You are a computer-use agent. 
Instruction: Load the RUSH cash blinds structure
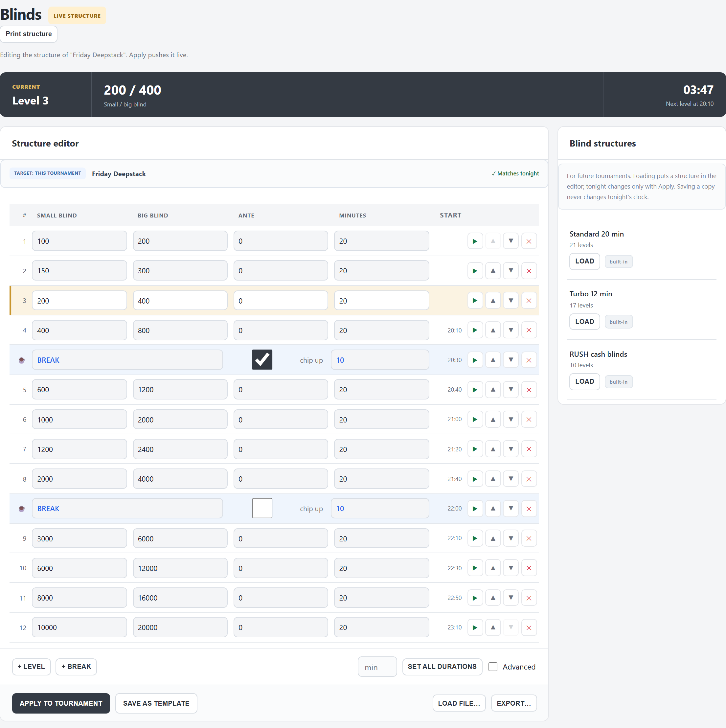tap(584, 381)
